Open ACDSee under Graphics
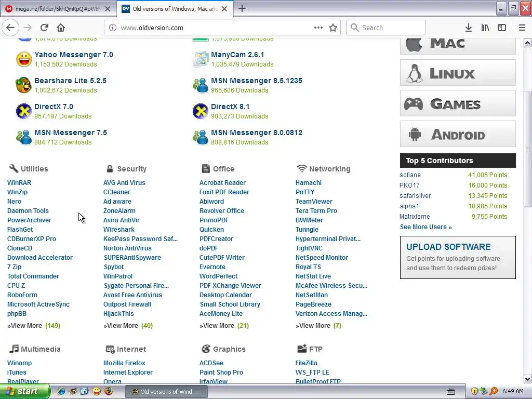 click(211, 363)
